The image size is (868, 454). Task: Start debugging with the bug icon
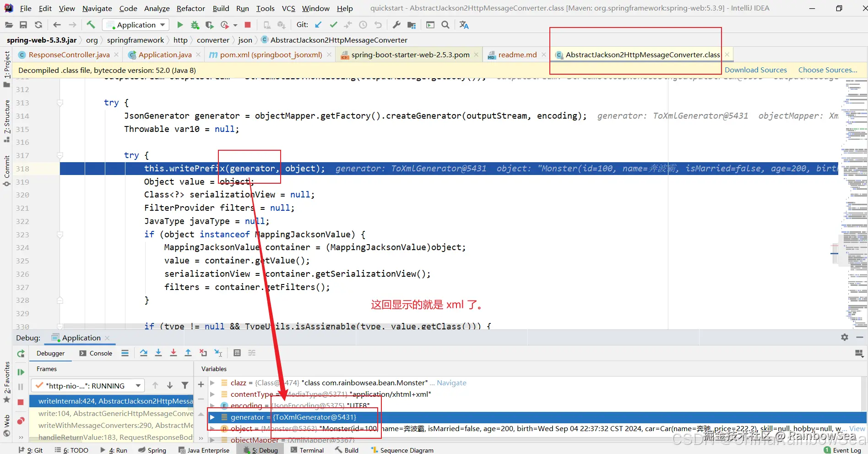pyautogui.click(x=195, y=25)
